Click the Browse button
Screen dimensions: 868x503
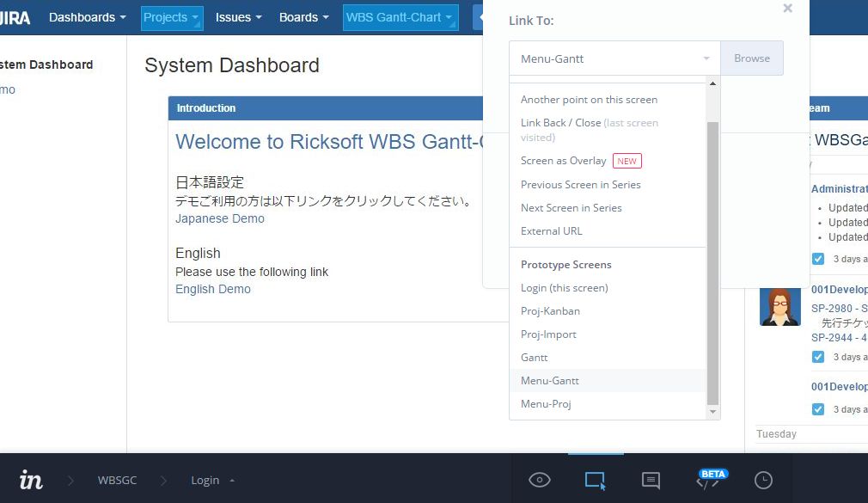752,58
